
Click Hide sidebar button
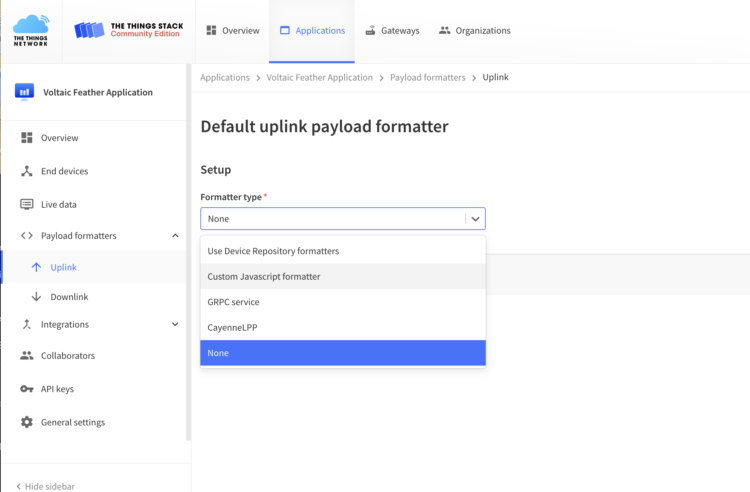pos(45,486)
